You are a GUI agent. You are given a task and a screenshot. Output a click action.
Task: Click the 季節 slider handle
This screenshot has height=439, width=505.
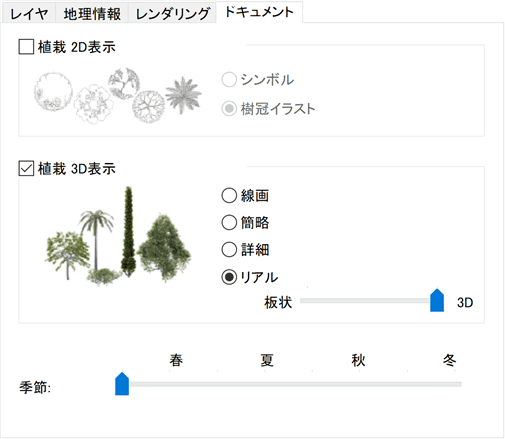pos(122,384)
